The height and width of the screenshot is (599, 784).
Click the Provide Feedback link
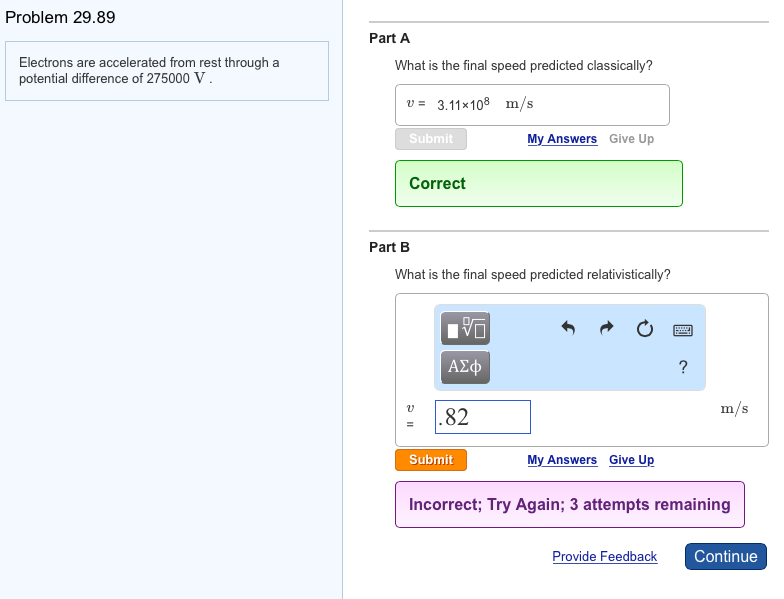tap(604, 557)
